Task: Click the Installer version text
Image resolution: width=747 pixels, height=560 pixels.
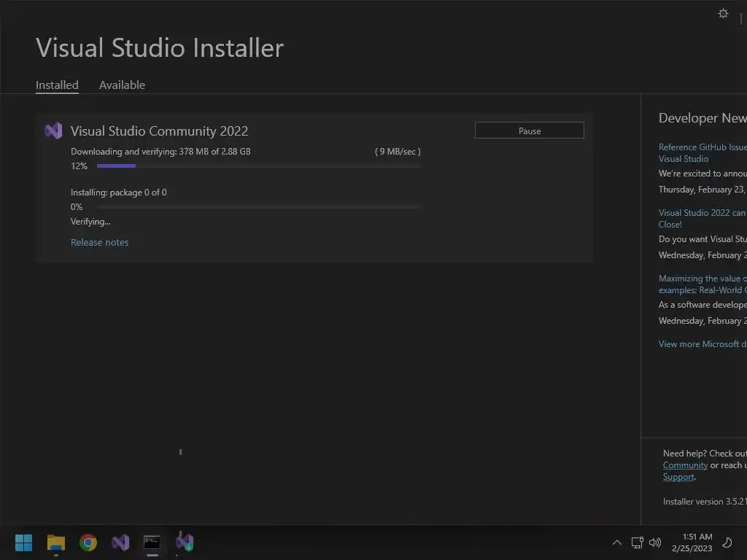Action: [x=705, y=502]
